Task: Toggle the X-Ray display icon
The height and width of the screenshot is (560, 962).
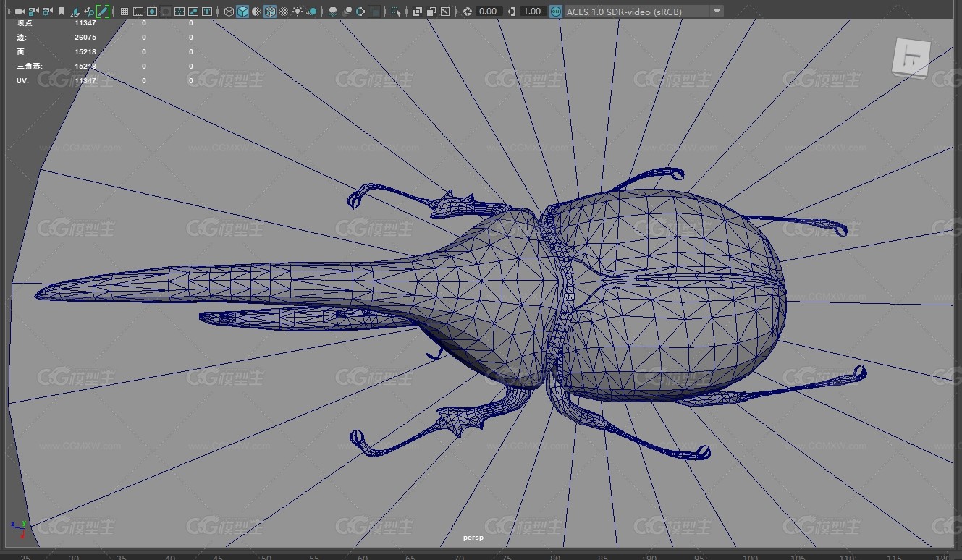Action: (418, 12)
